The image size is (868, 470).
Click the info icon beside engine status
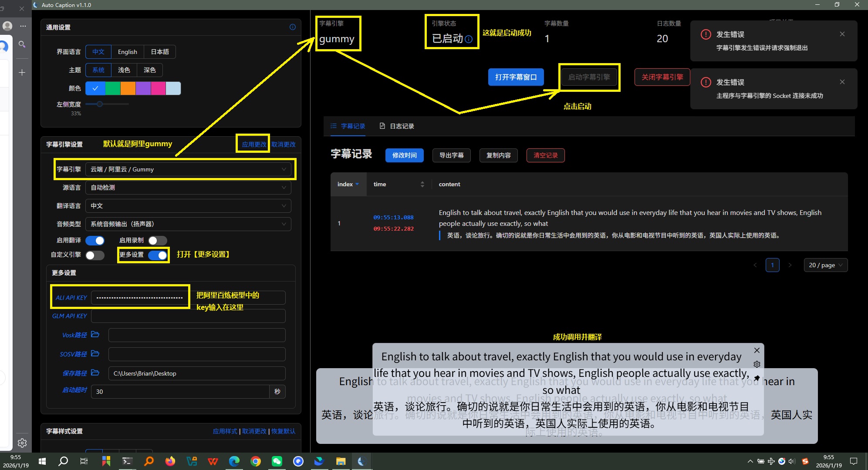[469, 39]
